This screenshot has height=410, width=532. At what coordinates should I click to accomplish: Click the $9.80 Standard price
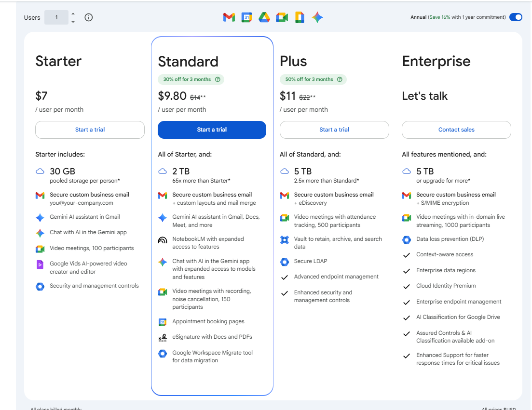pyautogui.click(x=172, y=96)
